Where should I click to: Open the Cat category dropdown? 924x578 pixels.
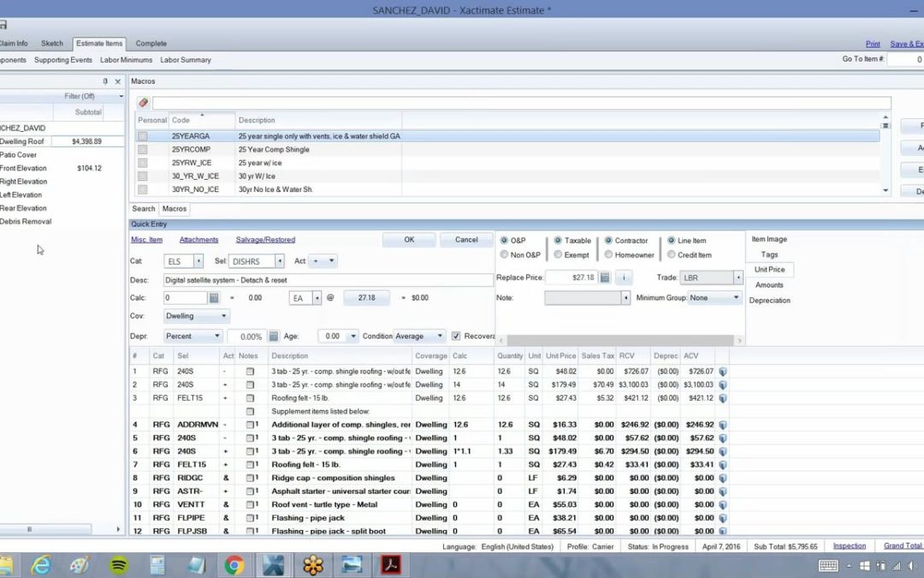point(198,261)
